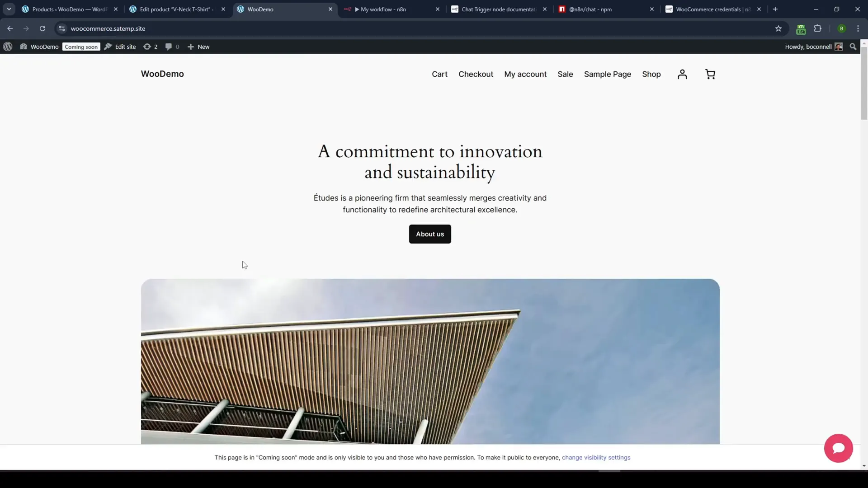Click the About us button
This screenshot has width=868, height=488.
coord(430,234)
